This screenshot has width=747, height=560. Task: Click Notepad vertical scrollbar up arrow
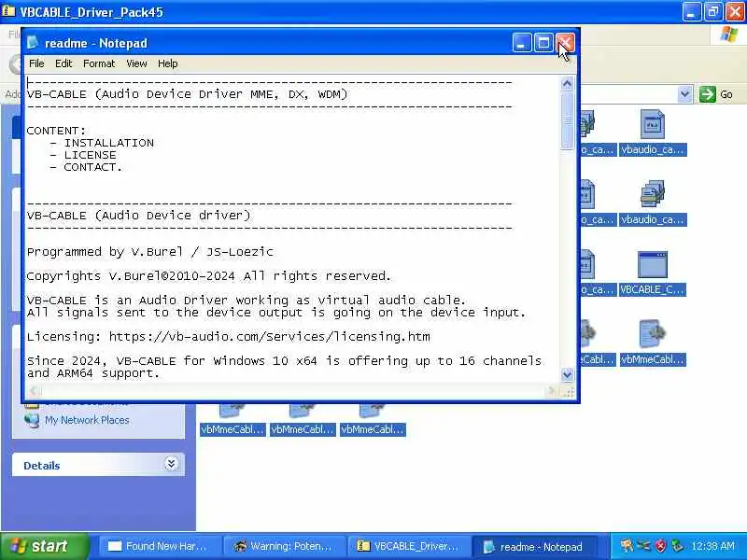(567, 84)
